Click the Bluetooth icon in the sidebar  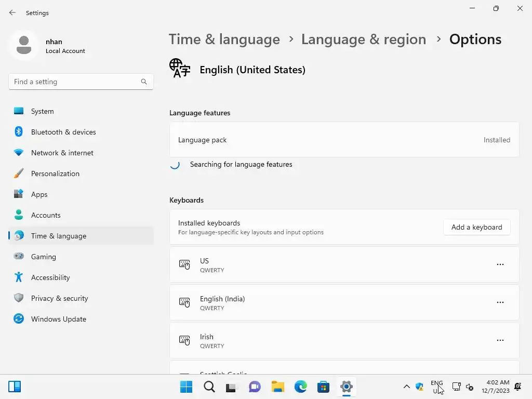(x=19, y=131)
